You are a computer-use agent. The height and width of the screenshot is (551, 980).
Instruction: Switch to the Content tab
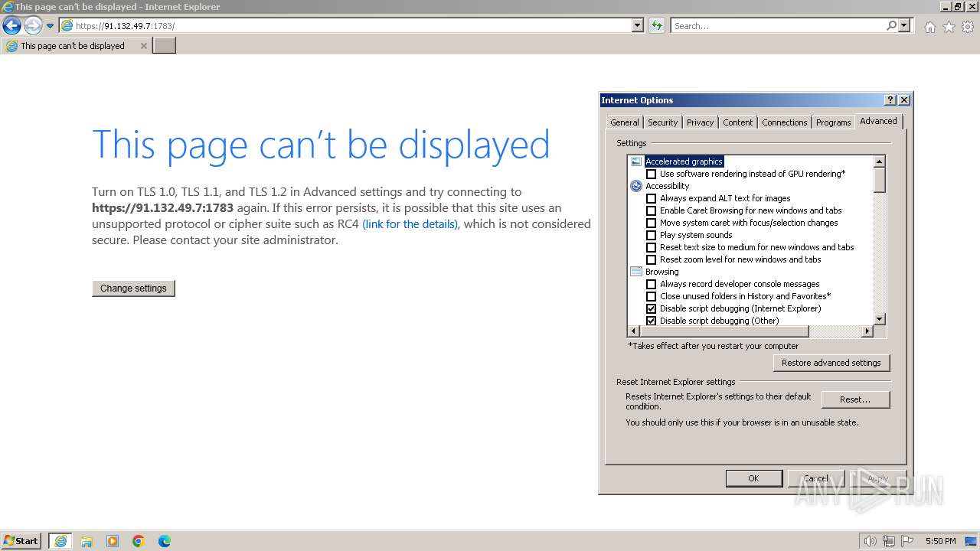pos(737,122)
